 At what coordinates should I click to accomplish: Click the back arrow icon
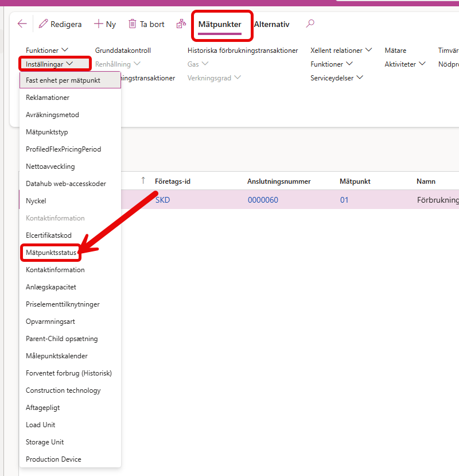click(22, 24)
